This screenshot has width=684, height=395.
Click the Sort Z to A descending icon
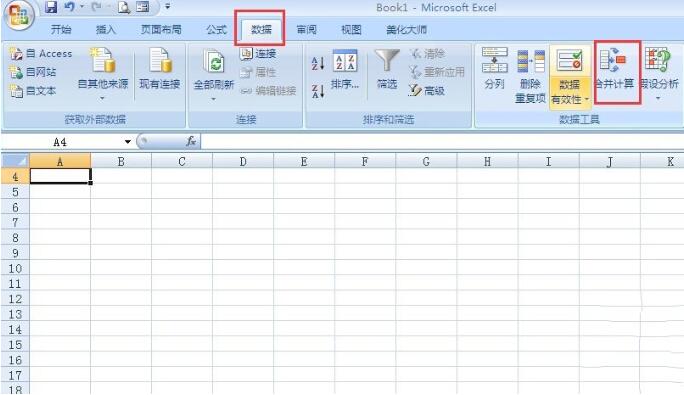[318, 91]
